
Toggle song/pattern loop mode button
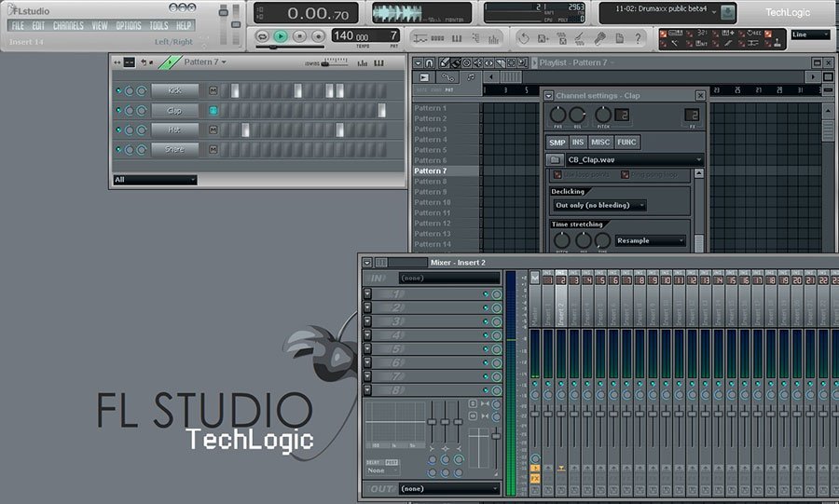[x=262, y=36]
